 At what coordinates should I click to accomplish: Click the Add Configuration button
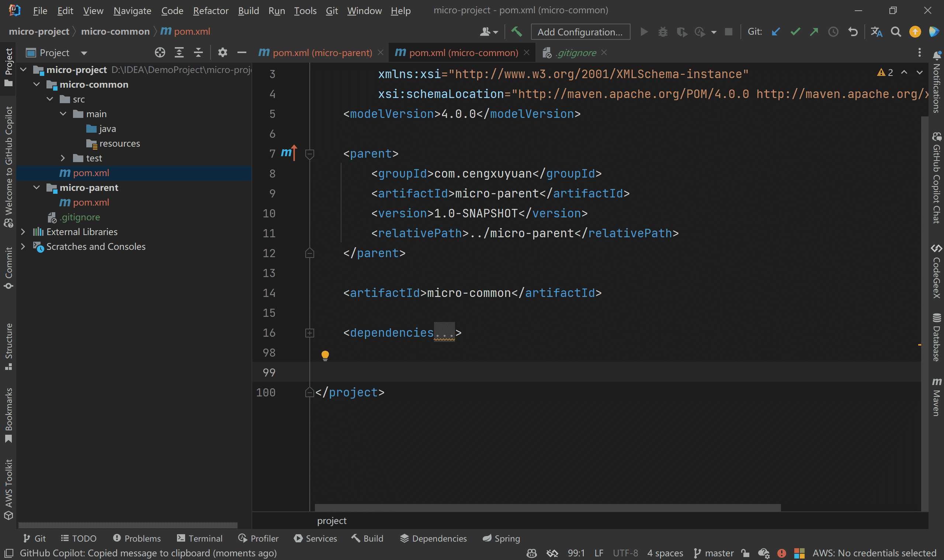(580, 32)
